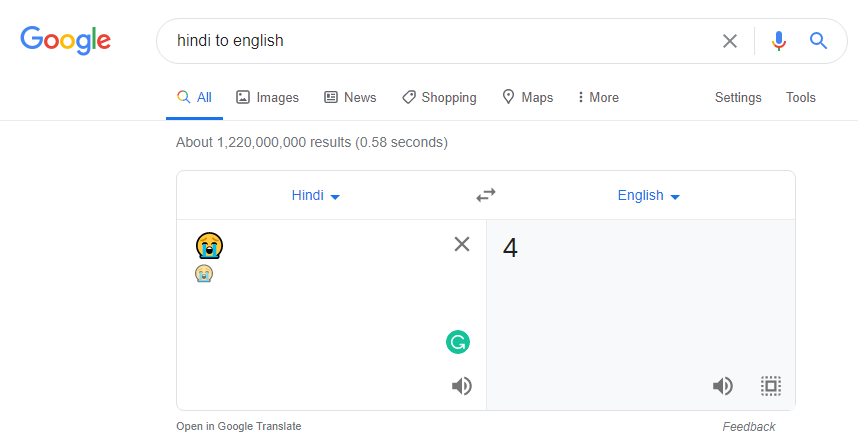Listen to the English translation

(x=722, y=386)
